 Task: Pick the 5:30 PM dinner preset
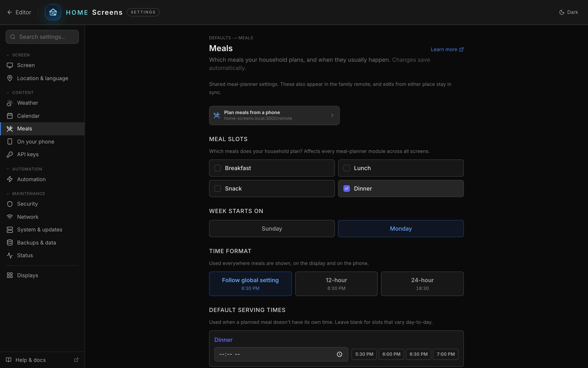tap(364, 354)
